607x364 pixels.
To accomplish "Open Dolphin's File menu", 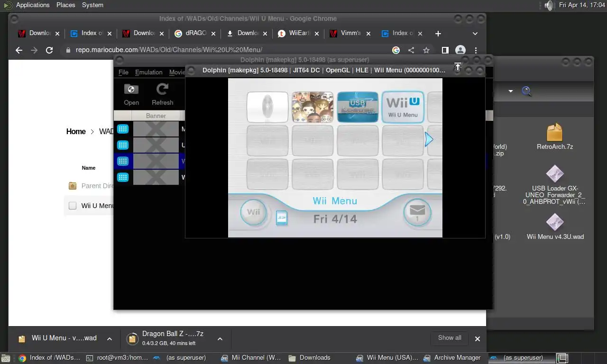I will 123,72.
